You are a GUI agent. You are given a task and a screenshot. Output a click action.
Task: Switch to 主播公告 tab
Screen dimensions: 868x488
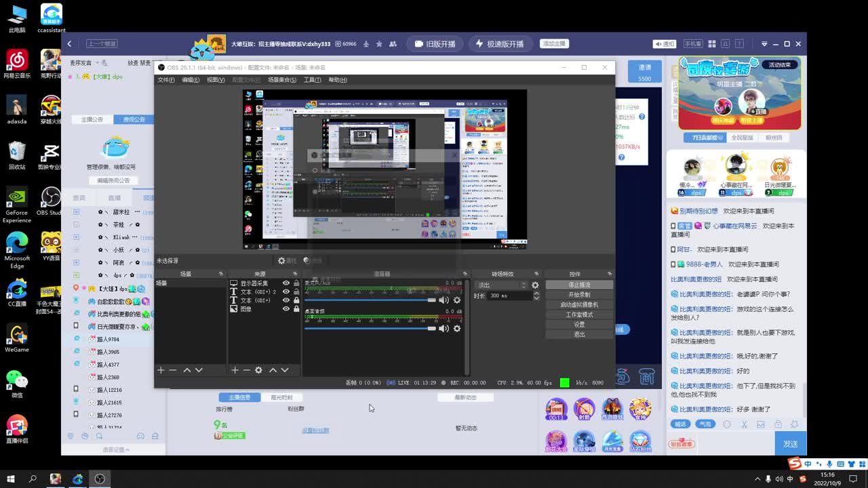coord(92,119)
